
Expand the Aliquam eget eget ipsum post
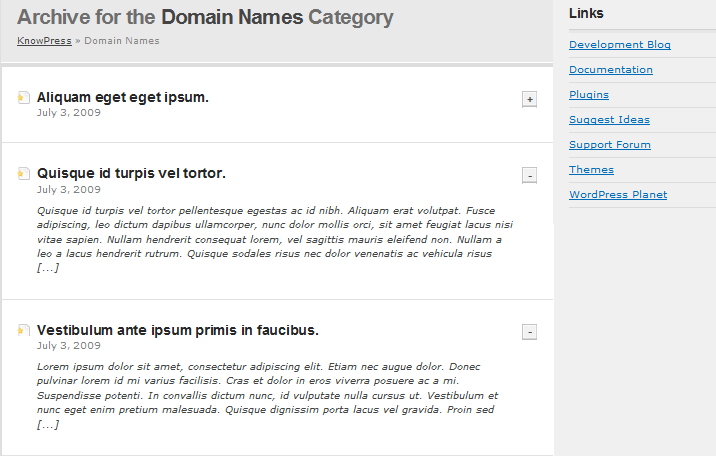tap(529, 99)
